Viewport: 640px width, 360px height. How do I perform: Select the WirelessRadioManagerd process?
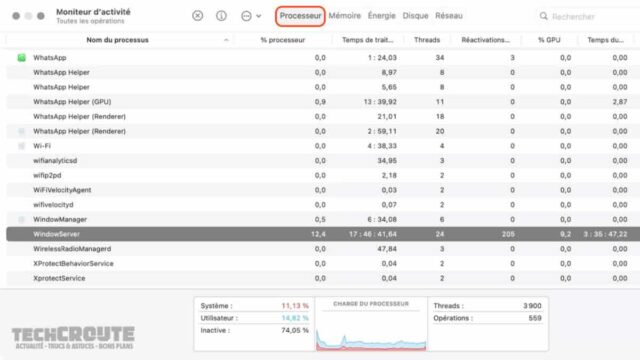(x=323, y=249)
